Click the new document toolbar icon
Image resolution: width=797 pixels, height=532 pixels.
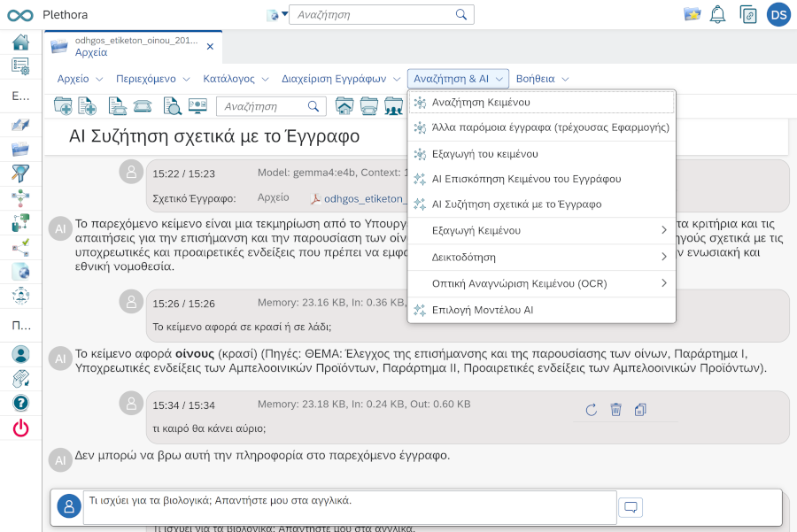tap(87, 106)
